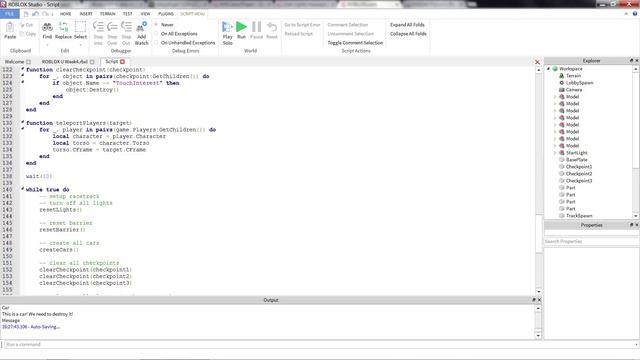Open the Replace tool
The height and width of the screenshot is (360, 640).
(x=63, y=30)
